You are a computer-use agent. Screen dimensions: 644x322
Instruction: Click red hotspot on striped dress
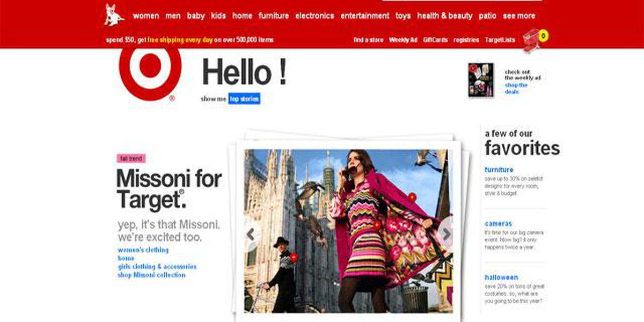pos(376,225)
